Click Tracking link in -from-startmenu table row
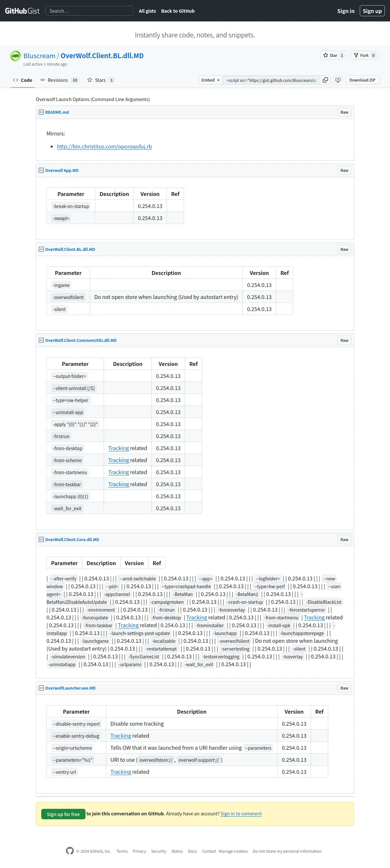The height and width of the screenshot is (868, 390). tap(118, 473)
